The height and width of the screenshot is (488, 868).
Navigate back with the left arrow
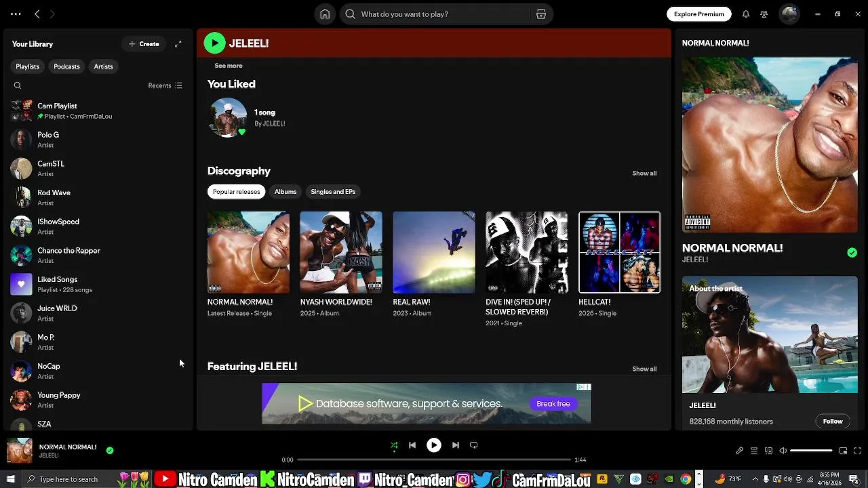(37, 14)
